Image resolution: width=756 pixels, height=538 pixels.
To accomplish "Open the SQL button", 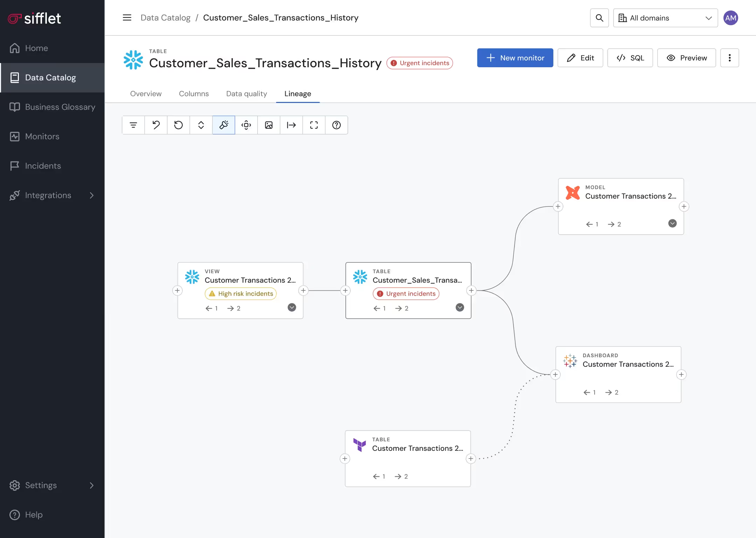I will [630, 58].
